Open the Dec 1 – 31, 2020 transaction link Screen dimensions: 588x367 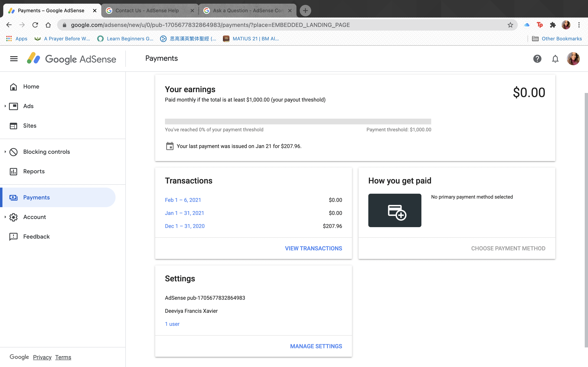pos(185,226)
